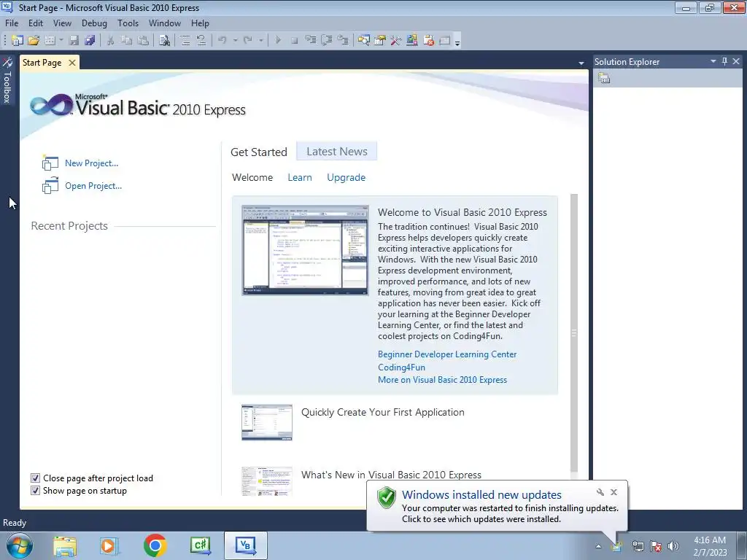Toggle Solution Explorer auto-hide pin
This screenshot has width=747, height=560.
click(724, 61)
